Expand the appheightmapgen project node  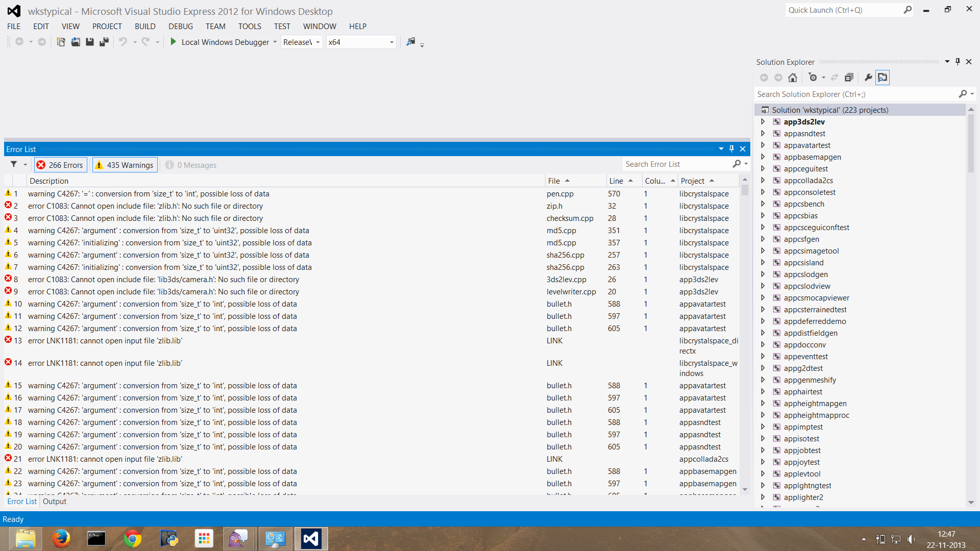point(763,403)
